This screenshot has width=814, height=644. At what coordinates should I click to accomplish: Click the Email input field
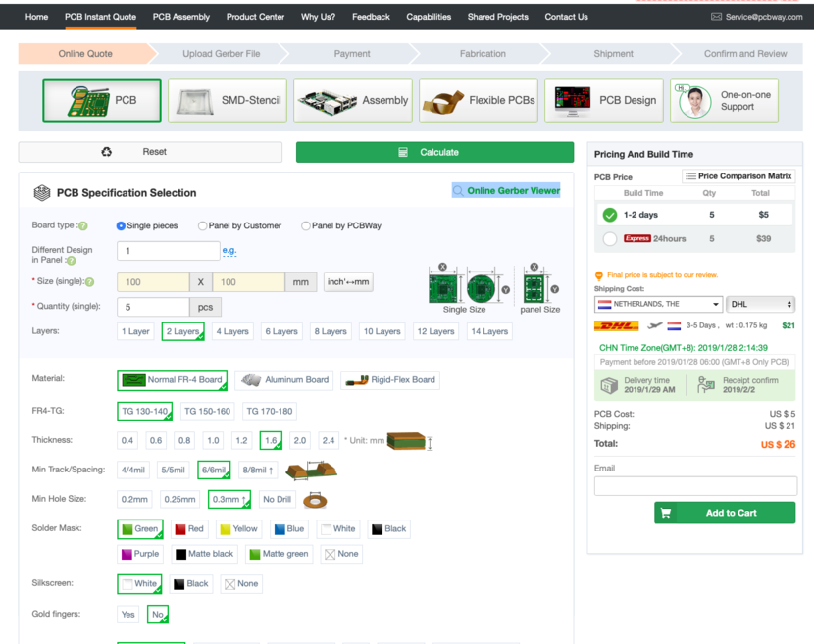click(x=695, y=485)
